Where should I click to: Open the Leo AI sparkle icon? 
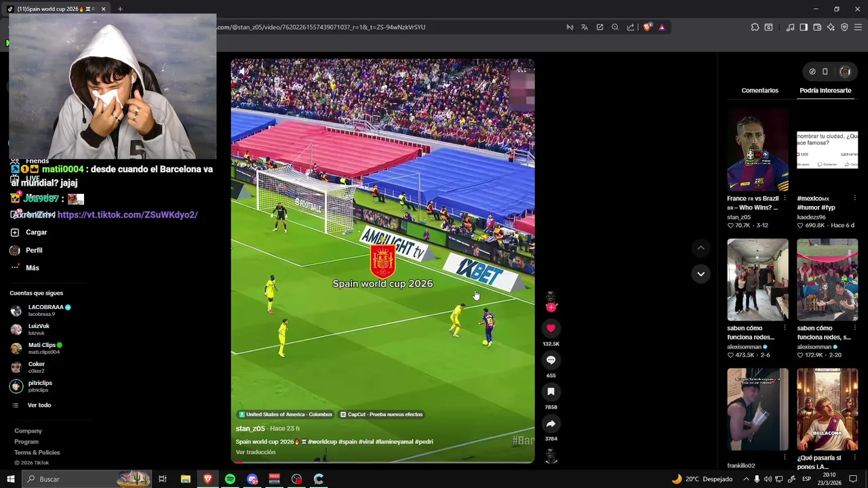[831, 27]
